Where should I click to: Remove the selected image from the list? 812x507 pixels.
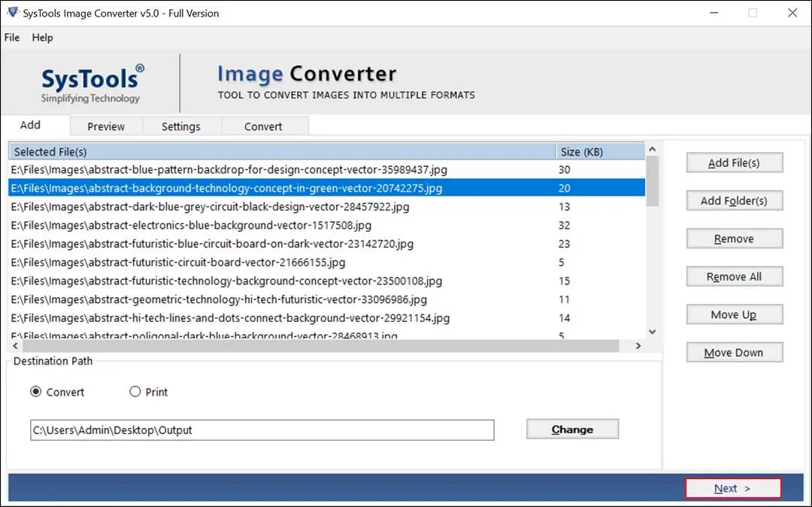[x=735, y=238]
